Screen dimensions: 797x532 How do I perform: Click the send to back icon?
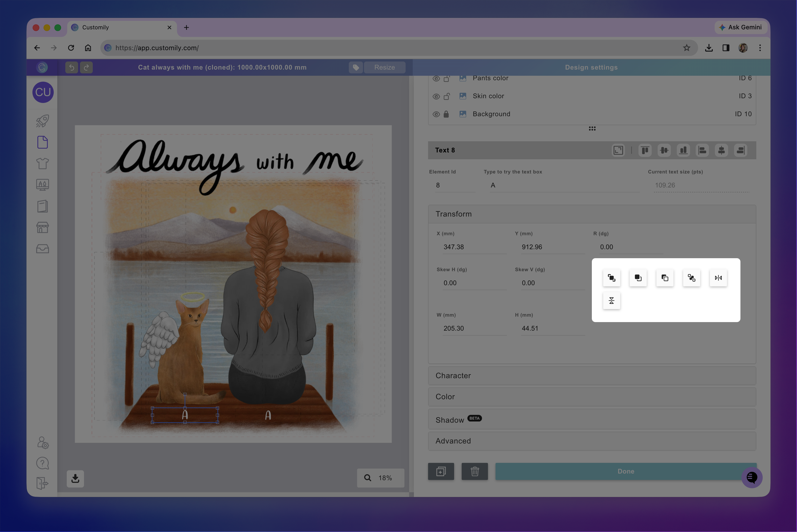pos(691,278)
